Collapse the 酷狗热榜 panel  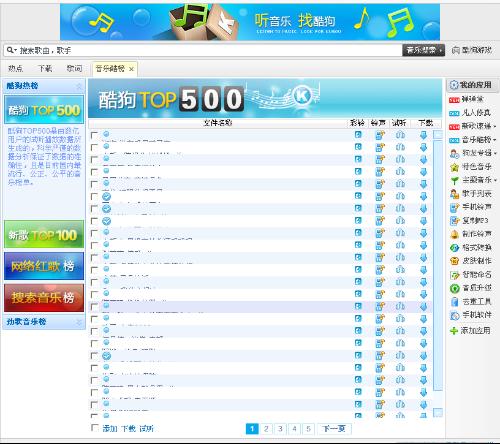[79, 86]
